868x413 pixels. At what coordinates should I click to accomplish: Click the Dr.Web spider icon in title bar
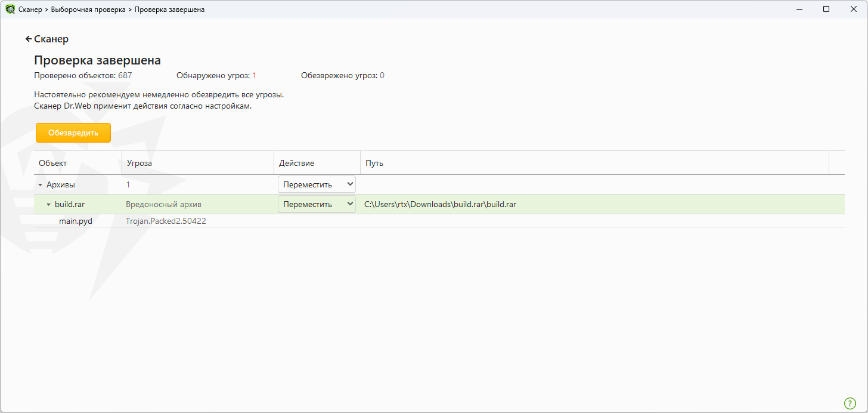(x=10, y=10)
